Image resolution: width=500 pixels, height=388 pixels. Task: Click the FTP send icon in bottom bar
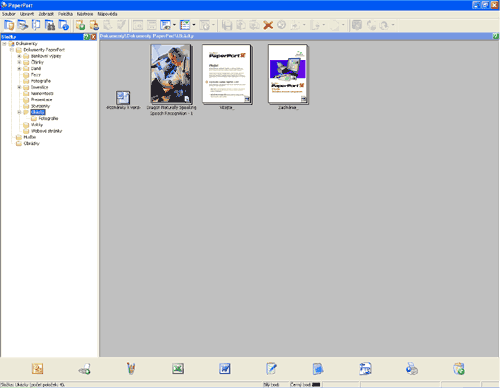point(365,369)
